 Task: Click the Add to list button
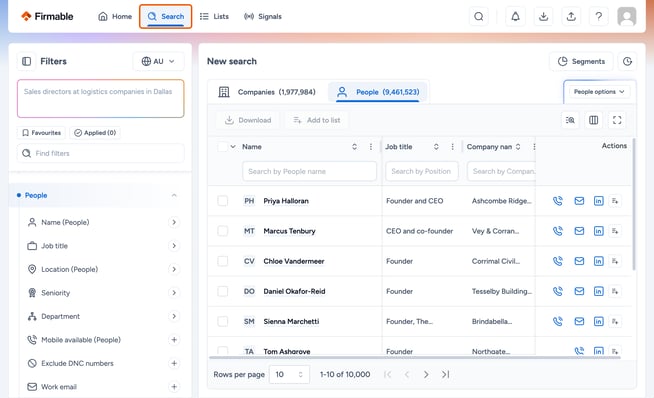(x=317, y=120)
